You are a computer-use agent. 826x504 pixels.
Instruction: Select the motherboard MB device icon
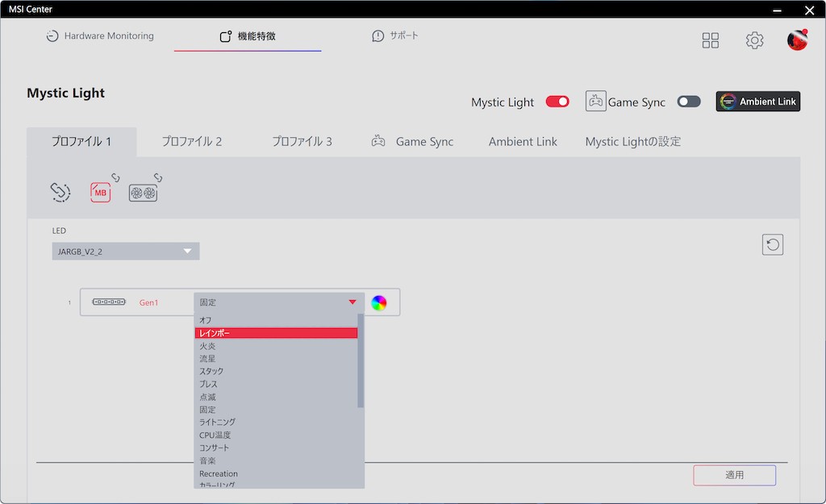(x=101, y=192)
